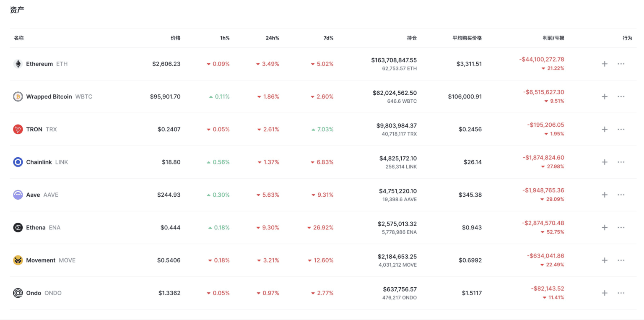This screenshot has width=644, height=320.
Task: Expand the ellipsis menu for Ondo
Action: [x=621, y=293]
